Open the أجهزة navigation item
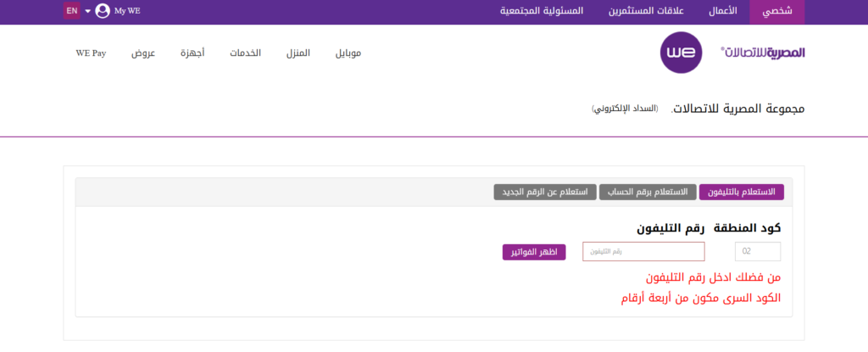 point(192,53)
